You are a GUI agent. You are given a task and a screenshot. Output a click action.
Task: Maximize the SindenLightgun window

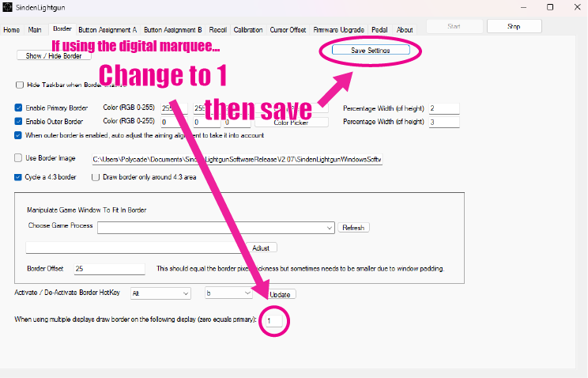[x=550, y=7]
